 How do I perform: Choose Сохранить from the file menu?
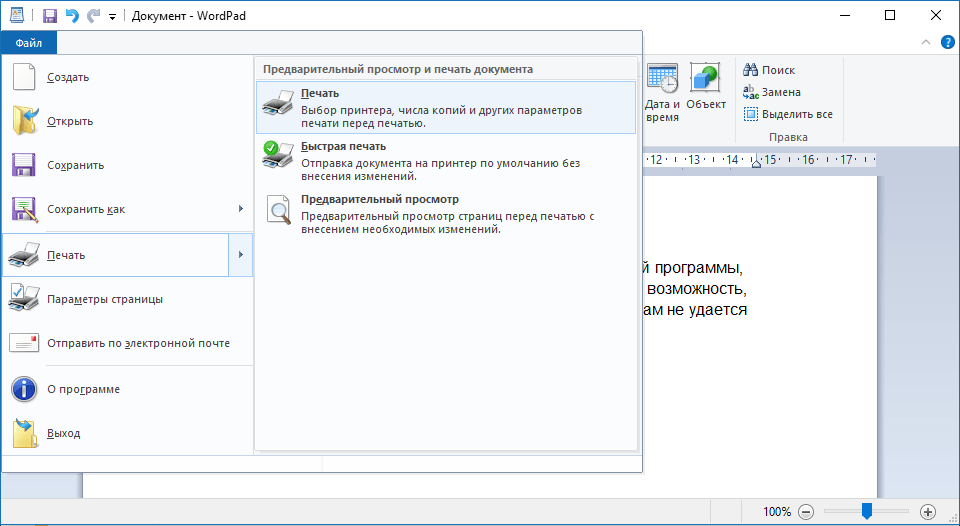point(127,165)
